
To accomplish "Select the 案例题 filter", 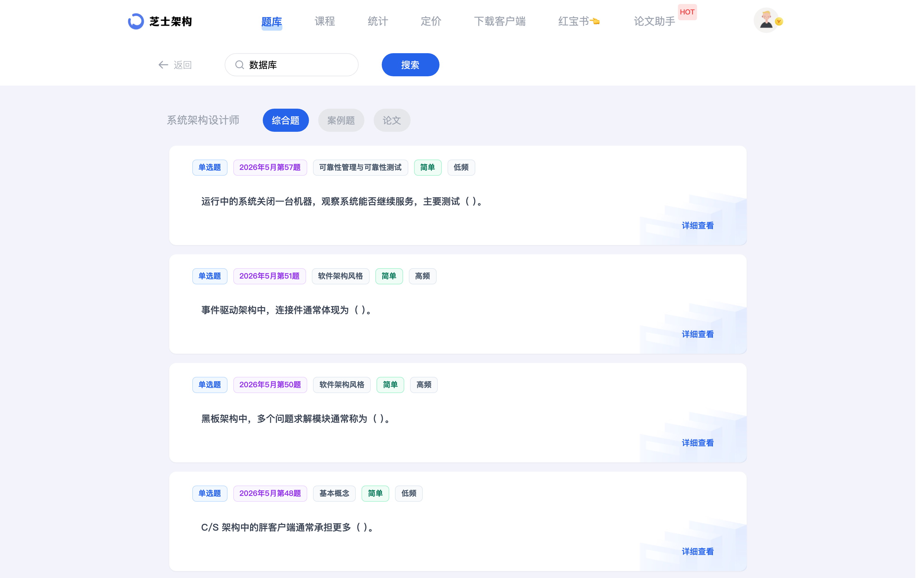I will pos(341,121).
